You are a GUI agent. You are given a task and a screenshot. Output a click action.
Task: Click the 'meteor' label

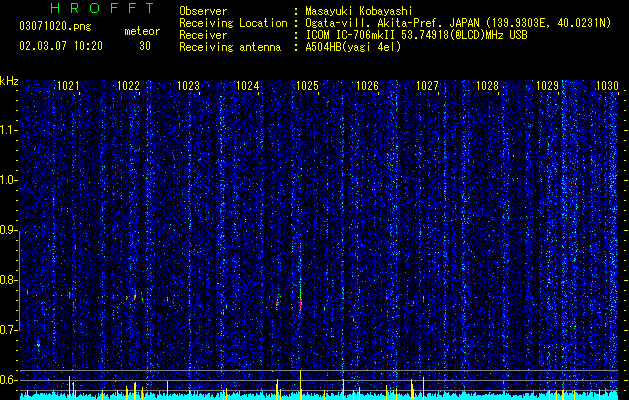click(142, 31)
